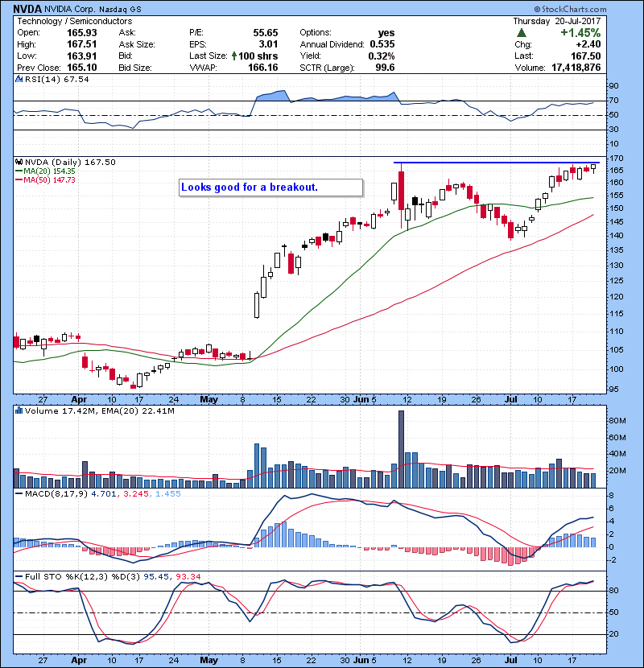The width and height of the screenshot is (644, 668).
Task: Click the Chg value +2.40
Action: (588, 44)
